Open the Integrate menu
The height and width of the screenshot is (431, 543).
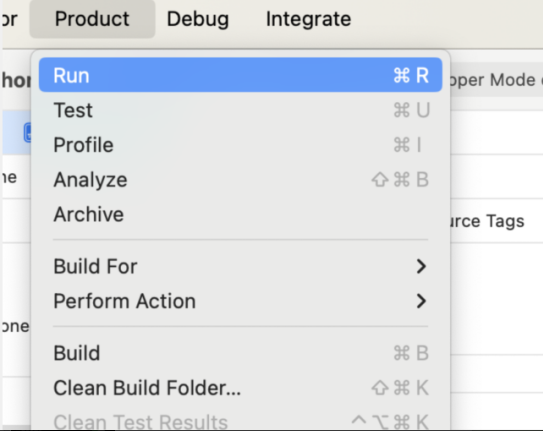308,19
